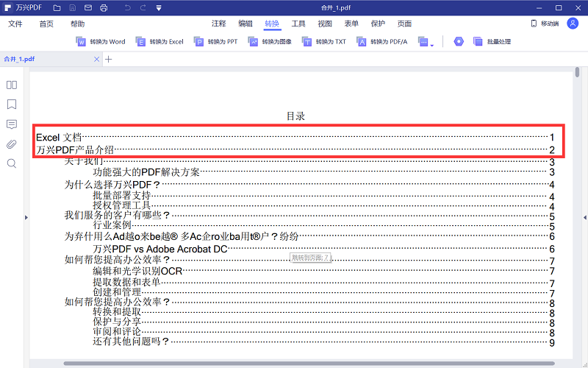Image resolution: width=588 pixels, height=368 pixels.
Task: Switch to the 编辑 tab
Action: (245, 24)
